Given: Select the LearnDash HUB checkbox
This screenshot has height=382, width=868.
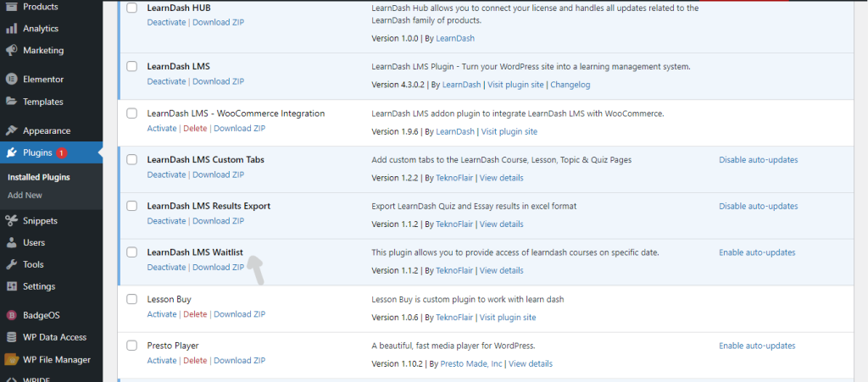Looking at the screenshot, I should (x=131, y=8).
